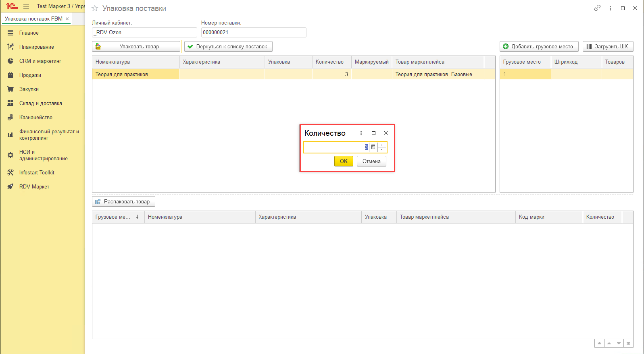This screenshot has width=644, height=354.
Task: Confirm quantity with OK button
Action: [344, 161]
